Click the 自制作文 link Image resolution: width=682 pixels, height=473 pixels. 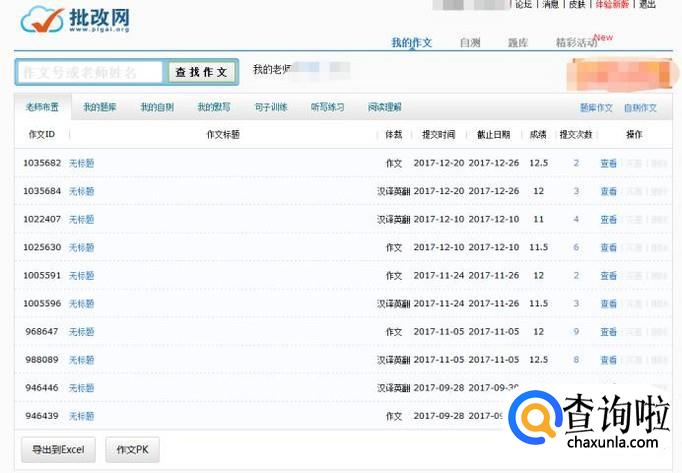click(x=640, y=107)
